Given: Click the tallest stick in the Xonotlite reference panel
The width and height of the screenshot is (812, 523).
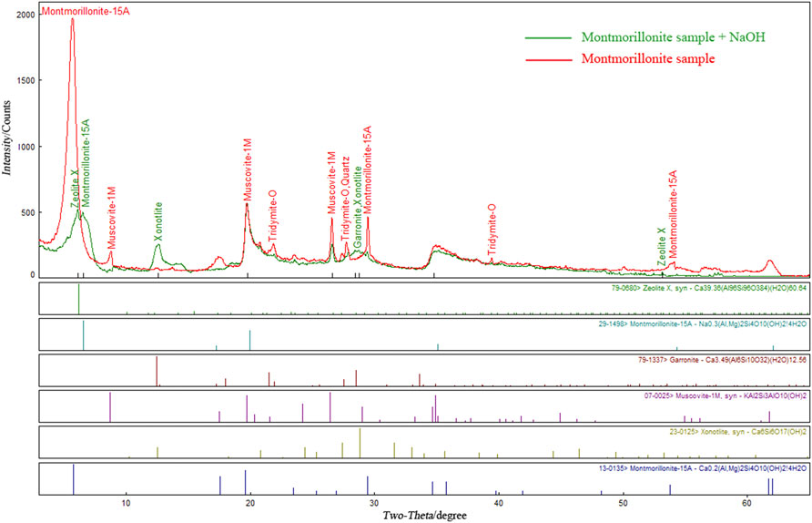Looking at the screenshot, I should pos(360,443).
